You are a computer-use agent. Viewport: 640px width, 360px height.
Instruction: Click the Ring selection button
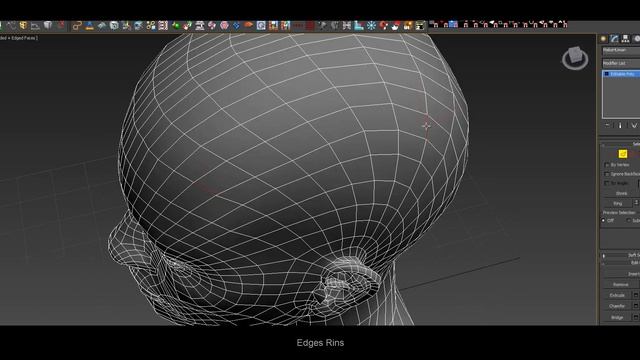(618, 203)
